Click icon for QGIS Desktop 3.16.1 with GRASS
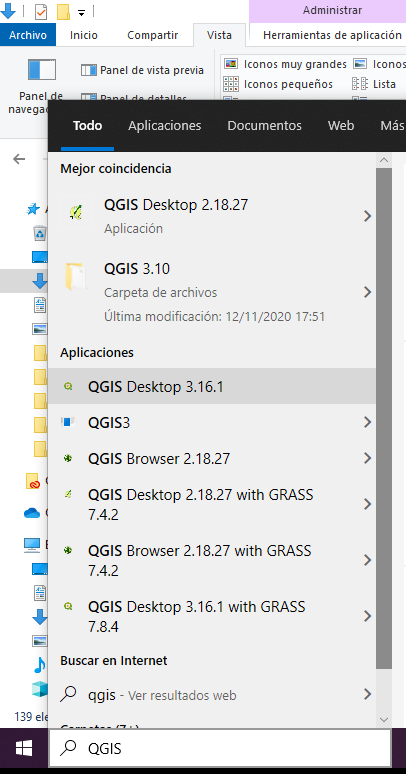Screen dimensions: 406x774 (x=68, y=606)
